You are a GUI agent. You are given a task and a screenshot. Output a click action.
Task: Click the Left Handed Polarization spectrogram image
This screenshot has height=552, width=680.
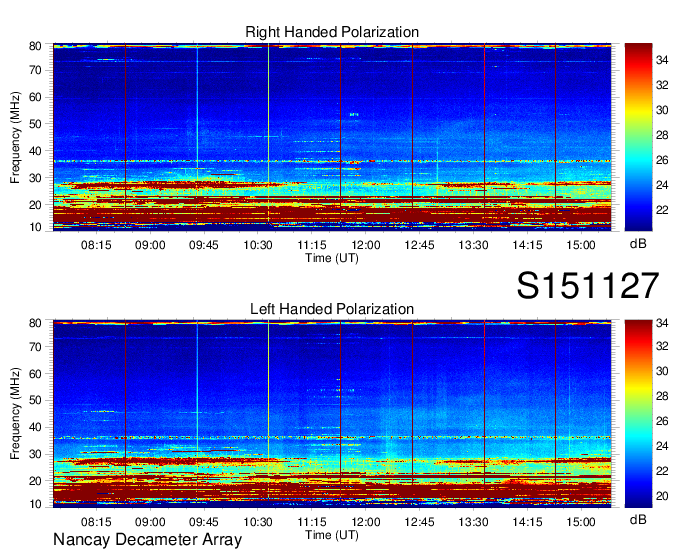[332, 414]
